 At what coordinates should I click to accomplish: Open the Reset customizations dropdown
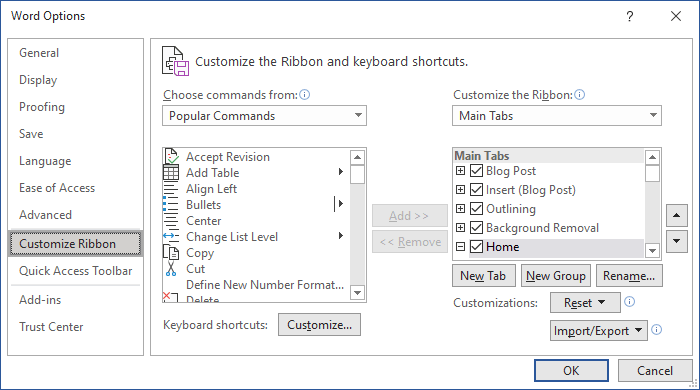coord(585,303)
